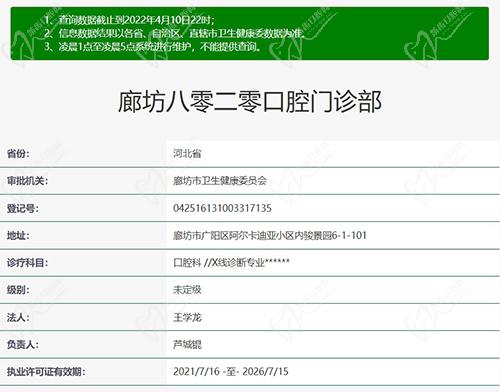The height and width of the screenshot is (392, 500).
Task: Select the 审批机关 label
Action: tap(27, 181)
